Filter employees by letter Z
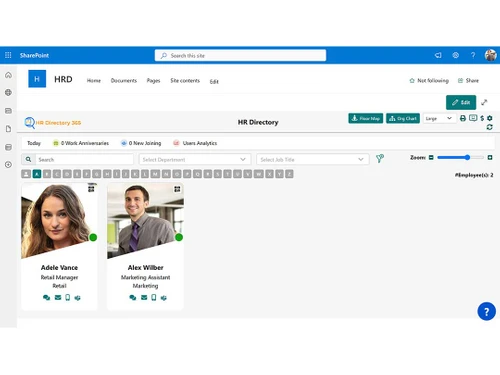Screen dimensions: 500x375 pyautogui.click(x=289, y=174)
